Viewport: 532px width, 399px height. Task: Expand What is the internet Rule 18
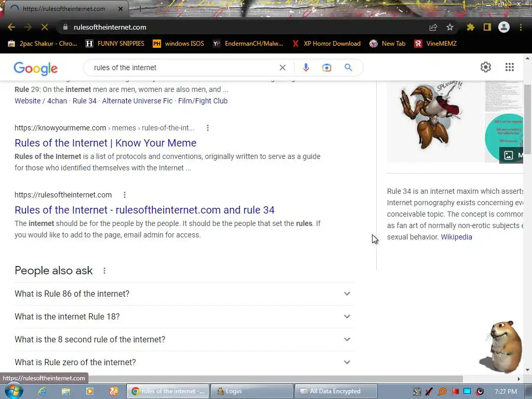pos(183,316)
